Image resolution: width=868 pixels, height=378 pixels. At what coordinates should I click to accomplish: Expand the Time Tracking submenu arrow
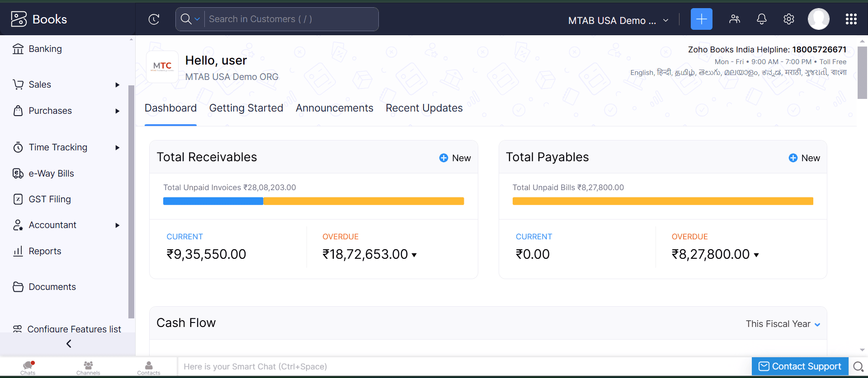click(117, 148)
